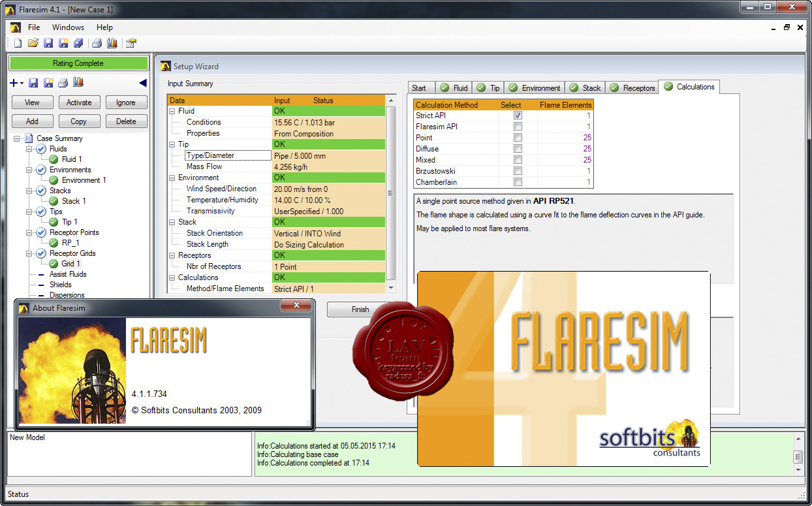This screenshot has height=506, width=812.
Task: Click the green check beside RP_1
Action: [54, 243]
